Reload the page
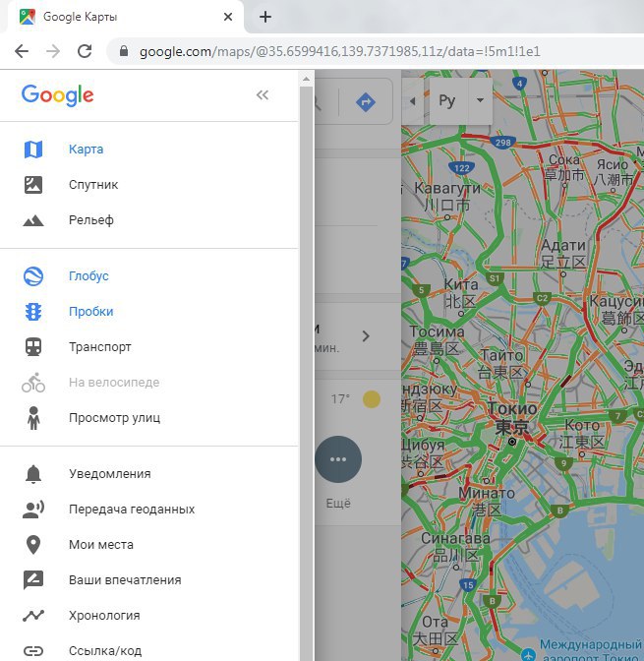The height and width of the screenshot is (661, 644). pyautogui.click(x=85, y=51)
